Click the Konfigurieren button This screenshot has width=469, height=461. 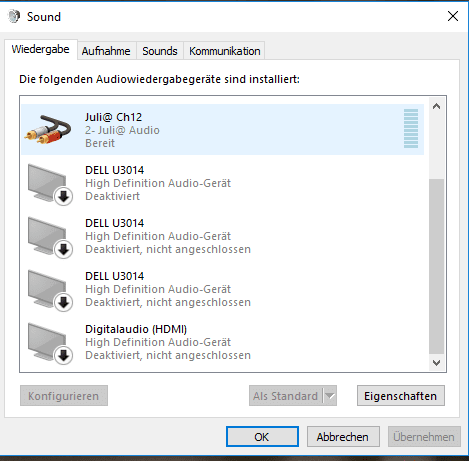point(64,396)
